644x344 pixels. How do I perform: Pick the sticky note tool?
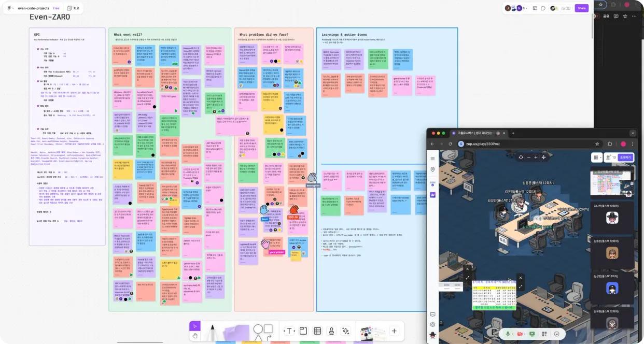236,332
